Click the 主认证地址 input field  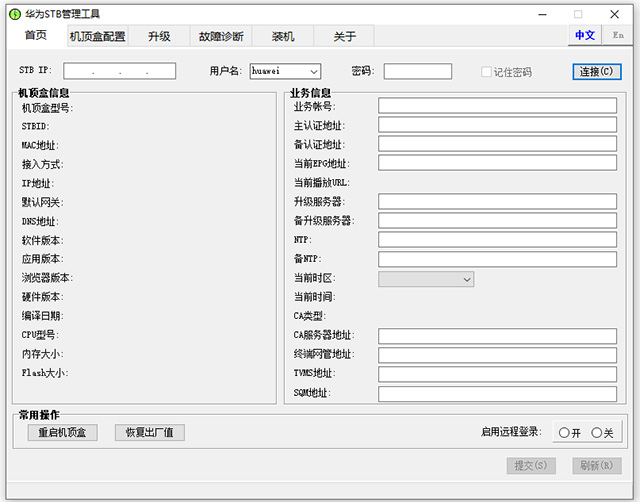point(497,124)
